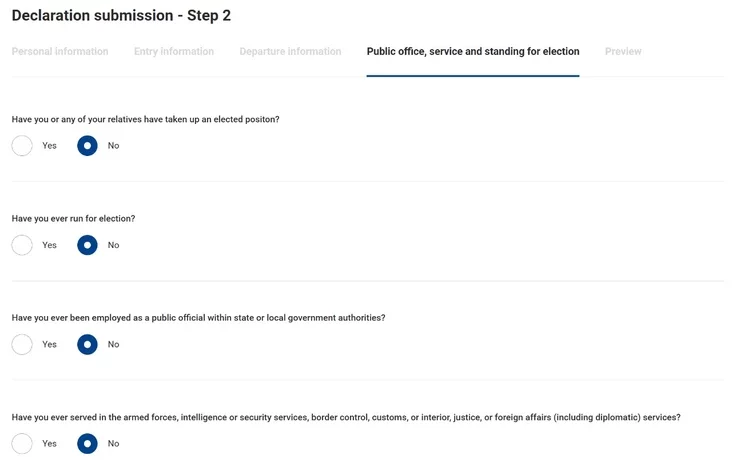Image resolution: width=732 pixels, height=471 pixels.
Task: Click the "No" label text under public official question
Action: coord(113,345)
